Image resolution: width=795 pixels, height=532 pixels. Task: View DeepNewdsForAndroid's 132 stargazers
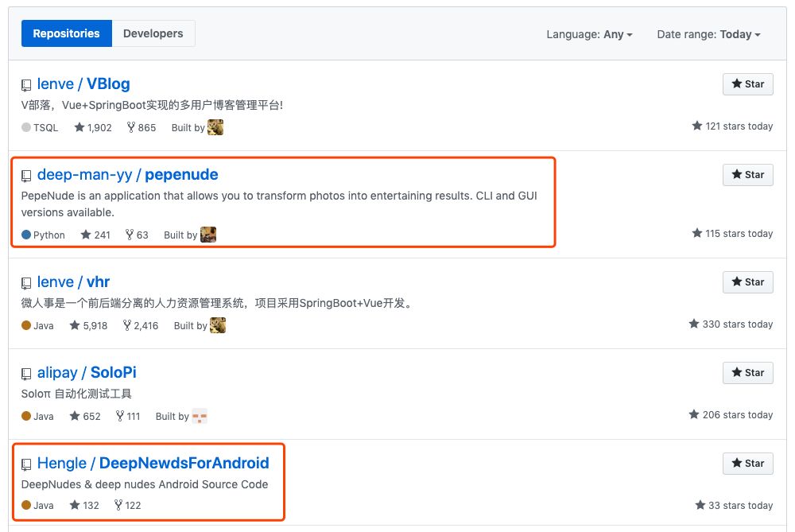point(84,505)
